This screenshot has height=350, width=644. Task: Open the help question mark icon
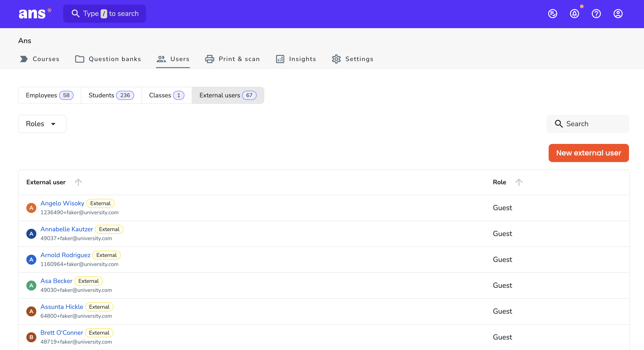click(x=596, y=14)
